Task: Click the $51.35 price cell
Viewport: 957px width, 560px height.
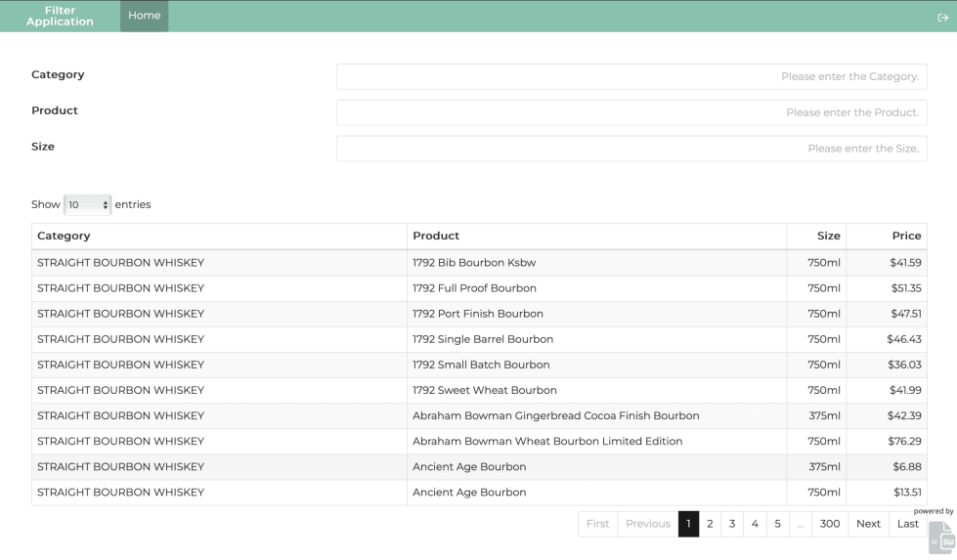Action: point(887,288)
